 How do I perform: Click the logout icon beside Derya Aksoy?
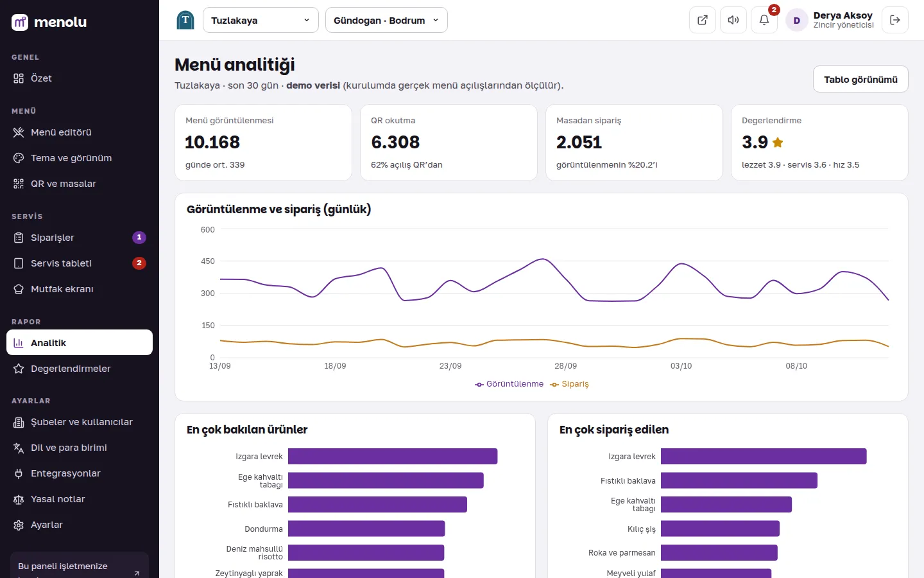tap(895, 20)
